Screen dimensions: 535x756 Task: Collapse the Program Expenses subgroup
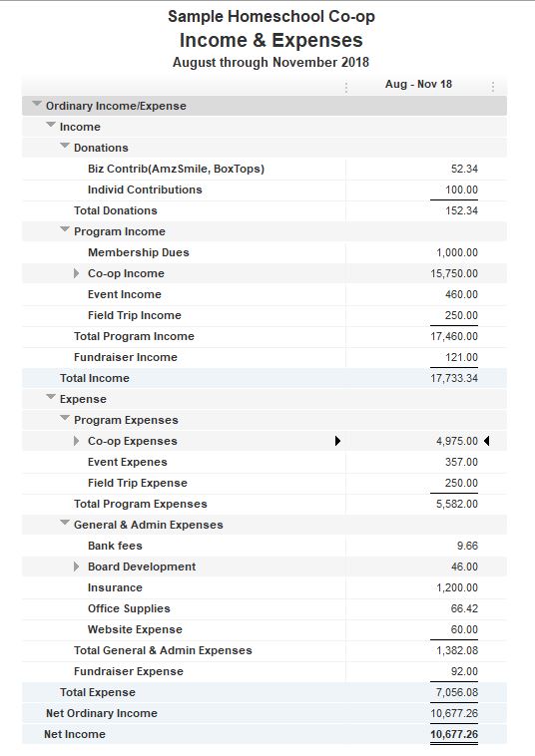click(65, 418)
